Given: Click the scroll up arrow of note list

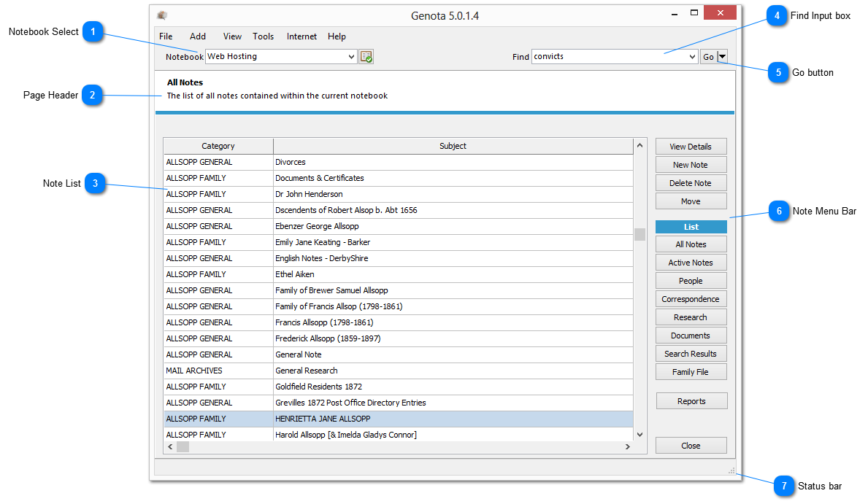Looking at the screenshot, I should [x=640, y=146].
